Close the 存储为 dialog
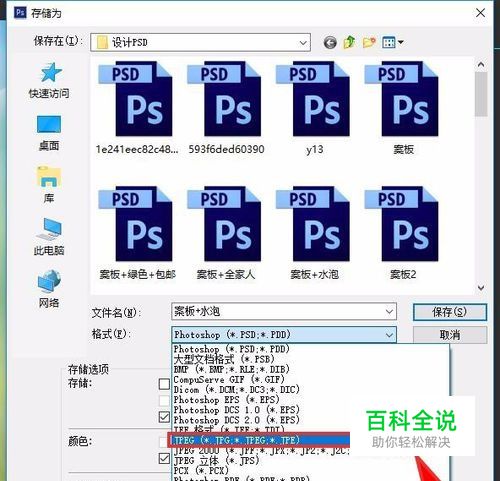The height and width of the screenshot is (481, 500). point(480,13)
